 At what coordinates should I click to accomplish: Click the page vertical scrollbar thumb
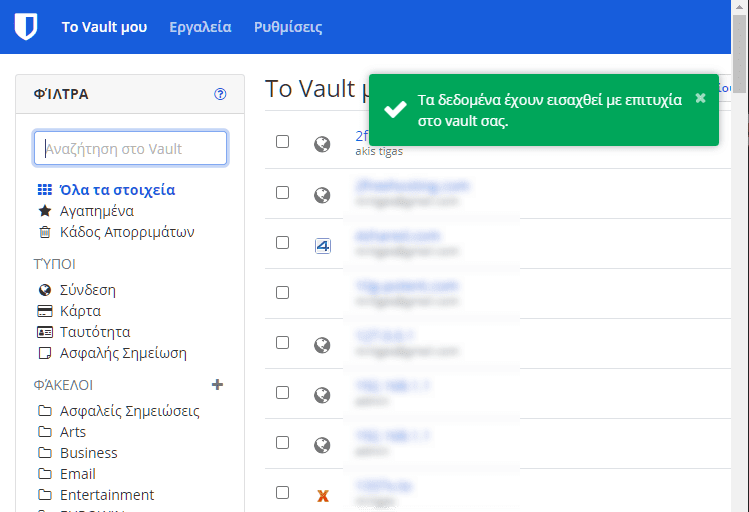[x=740, y=54]
